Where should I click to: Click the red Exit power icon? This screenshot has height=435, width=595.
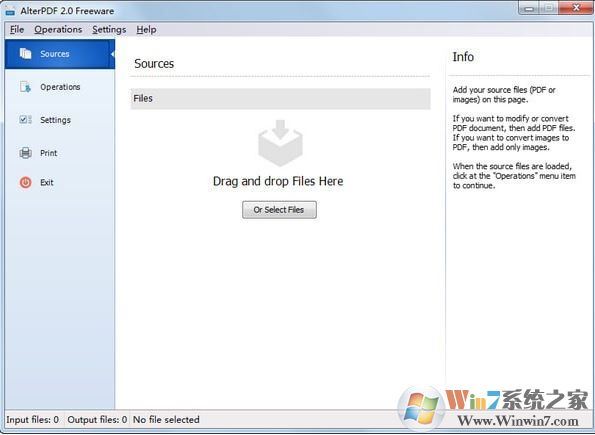[25, 183]
